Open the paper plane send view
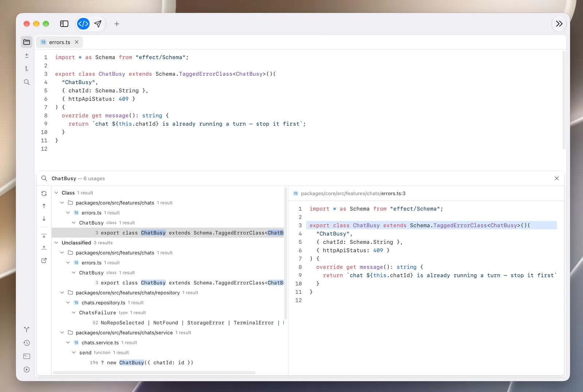 point(98,24)
